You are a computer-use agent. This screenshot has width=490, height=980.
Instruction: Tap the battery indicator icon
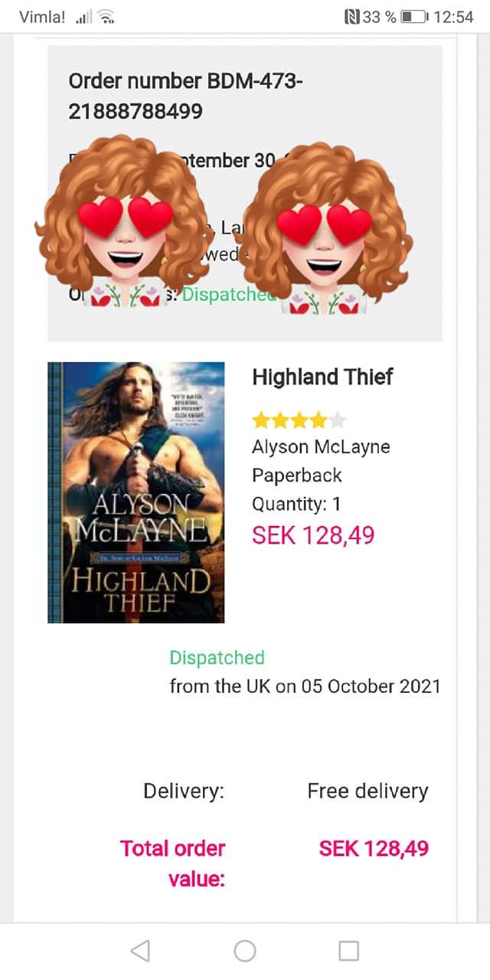pyautogui.click(x=415, y=17)
